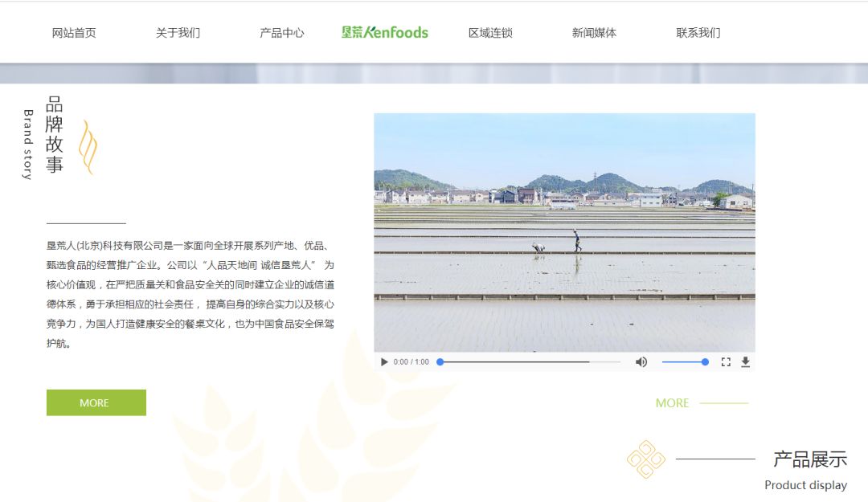
Task: Click the 品牌故事 vertical title
Action: (x=55, y=134)
